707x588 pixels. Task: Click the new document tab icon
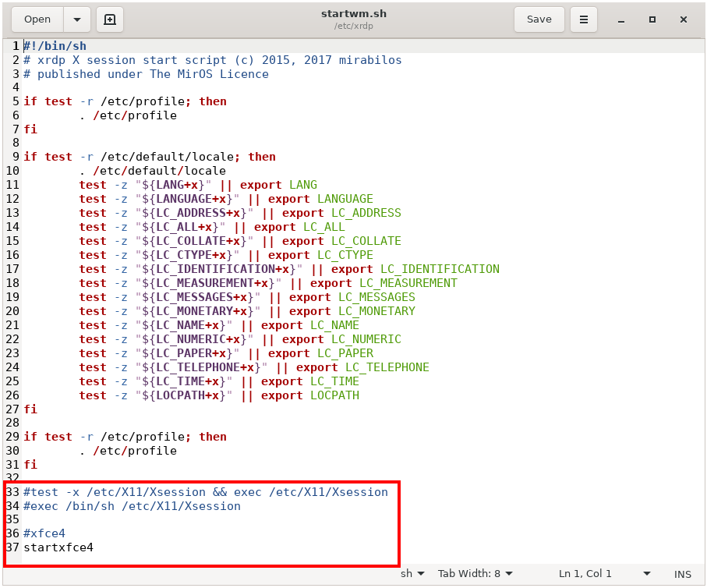(110, 19)
